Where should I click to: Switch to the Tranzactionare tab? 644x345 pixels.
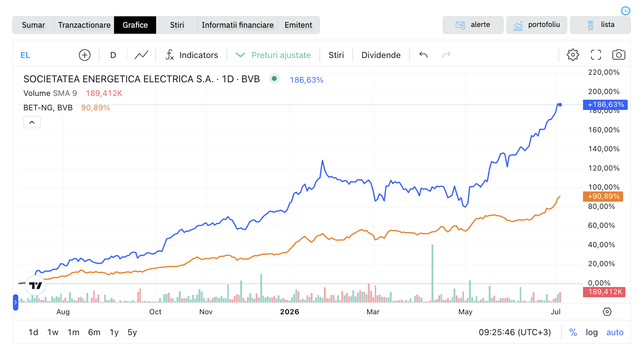pos(84,25)
